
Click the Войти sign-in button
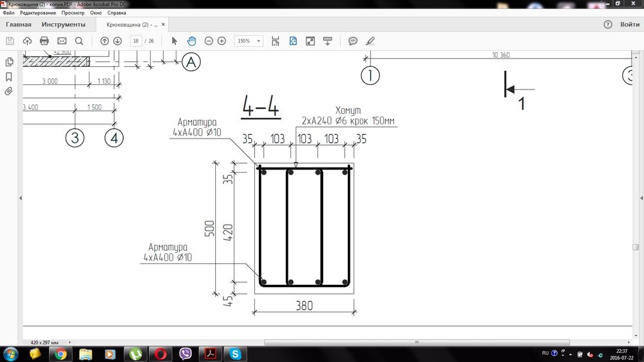[x=630, y=24]
